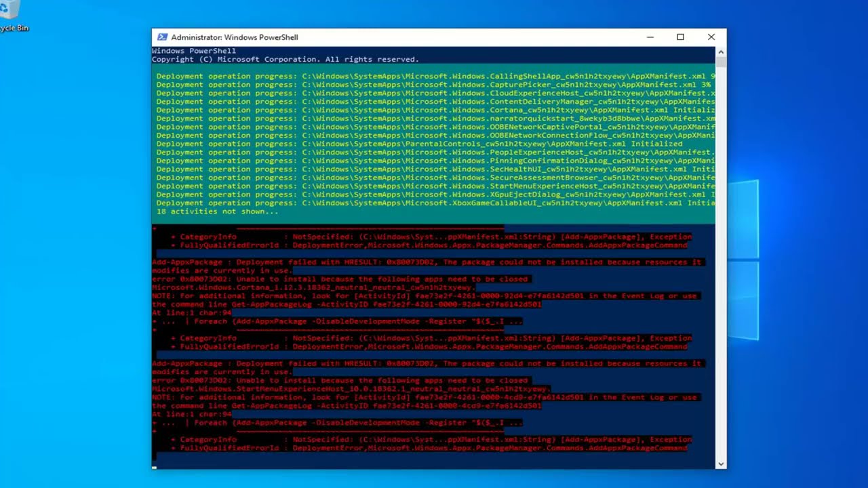
Task: Click the 'Administrator: Windows PowerShell' title text
Action: (235, 37)
